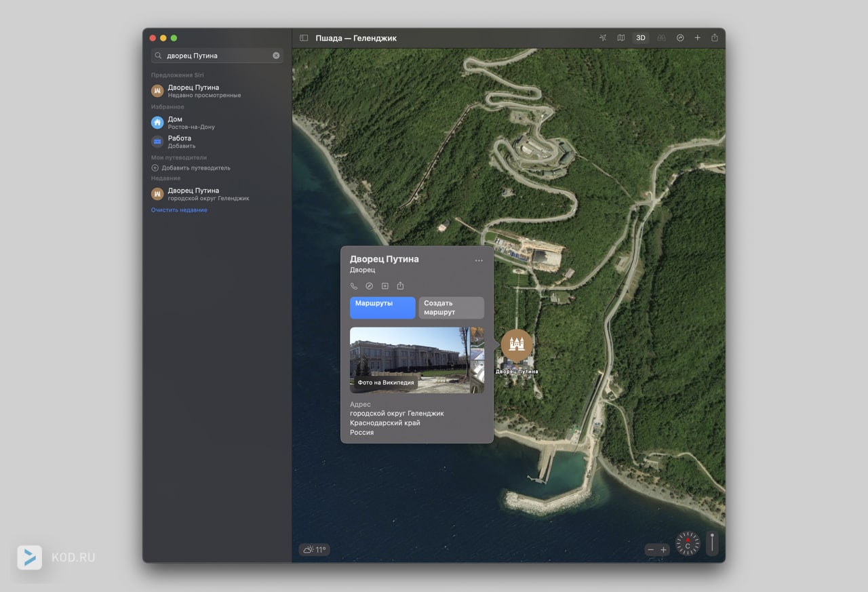This screenshot has height=592, width=868.
Task: Open the "Дом" favorite, Ростов-на-Дону
Action: (217, 123)
